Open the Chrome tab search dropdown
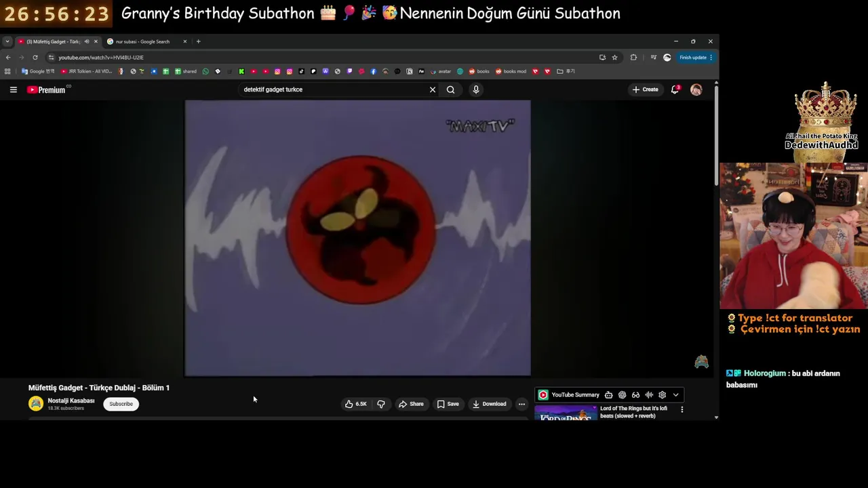 [x=7, y=41]
